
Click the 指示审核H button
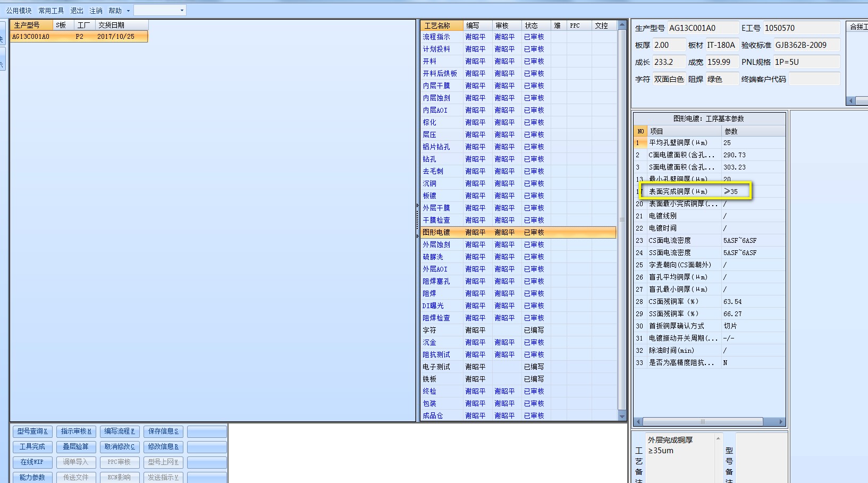76,431
